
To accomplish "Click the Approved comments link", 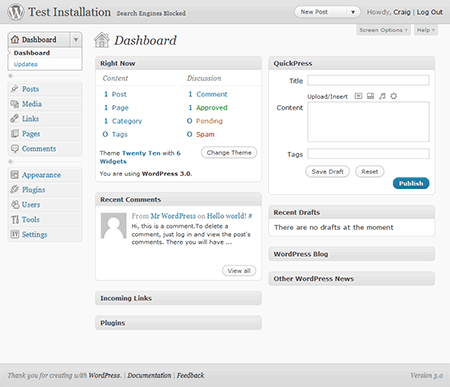I will pos(212,108).
